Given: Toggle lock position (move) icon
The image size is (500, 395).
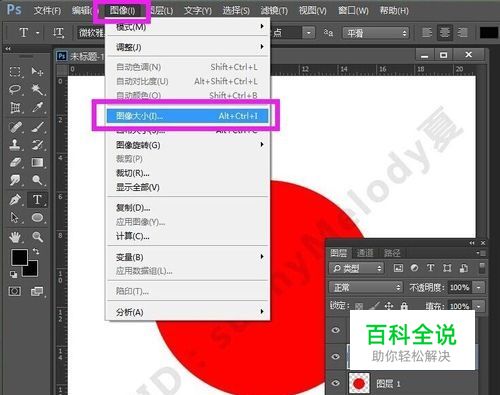Looking at the screenshot, I should click(x=389, y=306).
